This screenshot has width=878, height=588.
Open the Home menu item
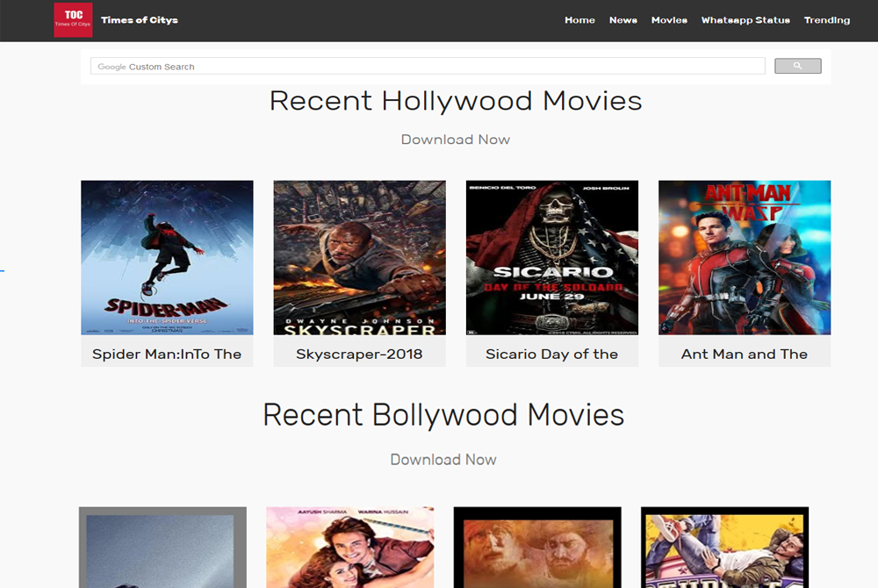click(x=579, y=20)
